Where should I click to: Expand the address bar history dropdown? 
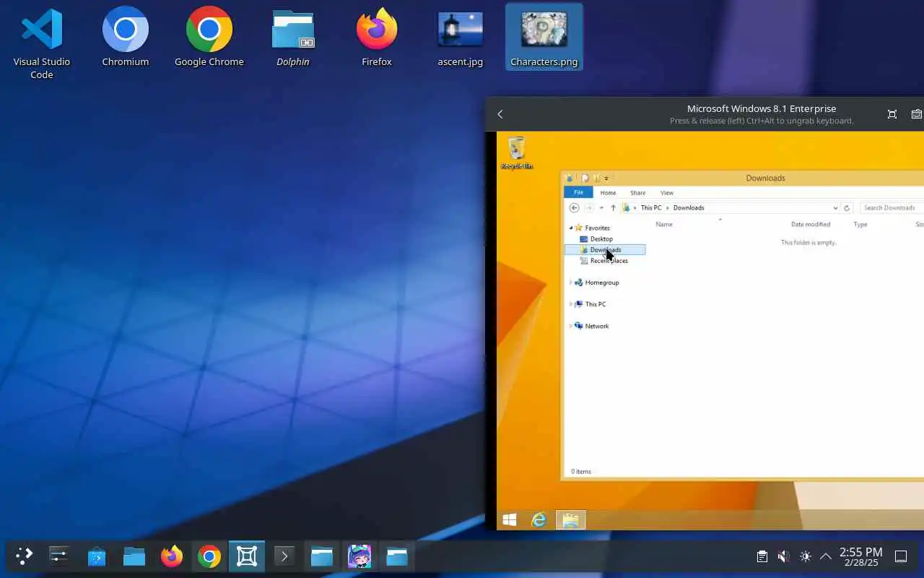pos(835,207)
